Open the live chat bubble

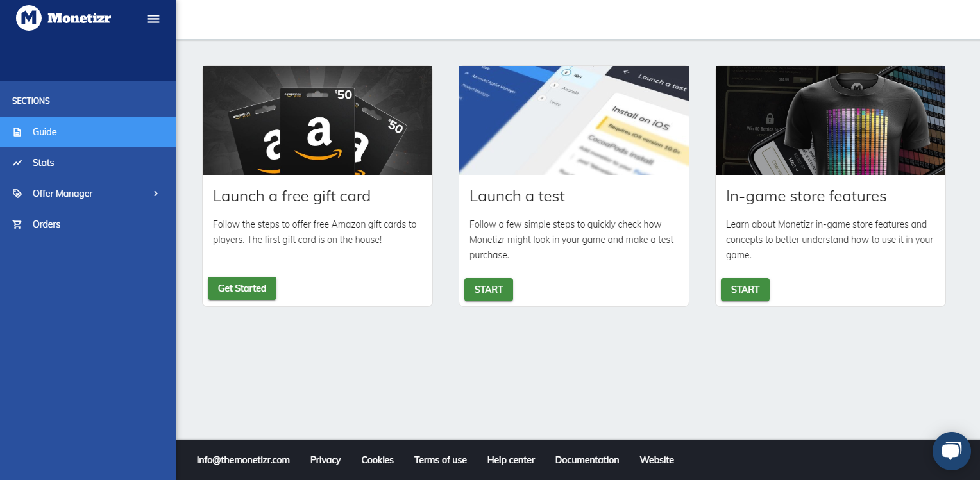tap(951, 451)
